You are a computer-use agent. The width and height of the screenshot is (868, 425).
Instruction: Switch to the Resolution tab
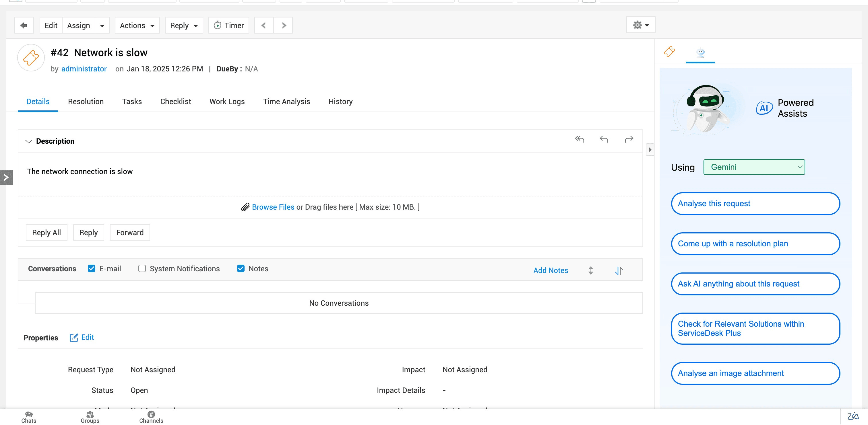coord(86,101)
